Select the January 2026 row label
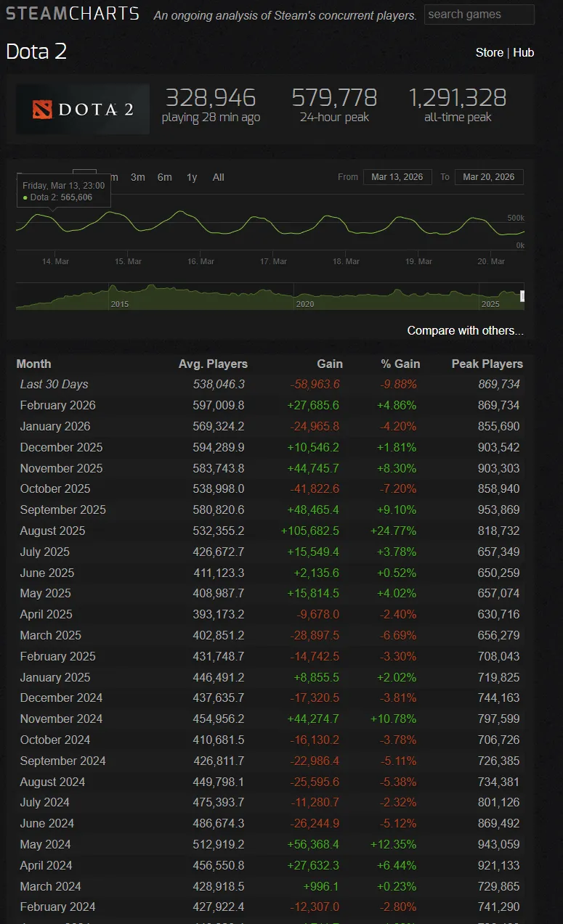 55,426
